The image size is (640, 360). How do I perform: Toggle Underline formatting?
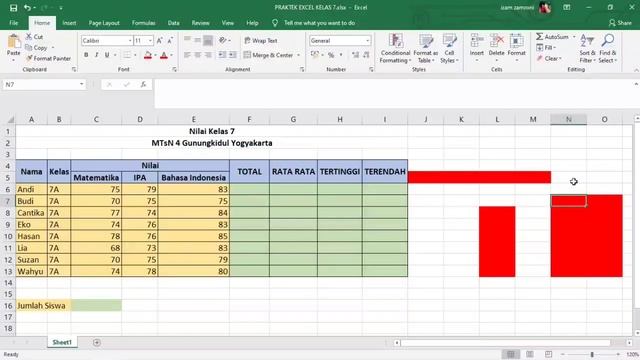click(x=107, y=55)
